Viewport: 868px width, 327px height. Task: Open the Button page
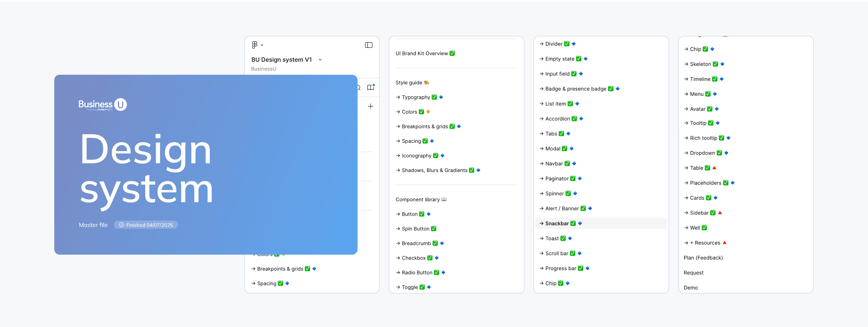pos(413,214)
